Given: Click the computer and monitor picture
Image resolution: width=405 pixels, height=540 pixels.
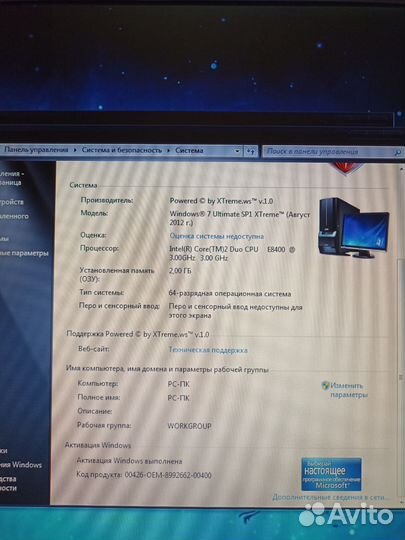Looking at the screenshot, I should pos(353,228).
